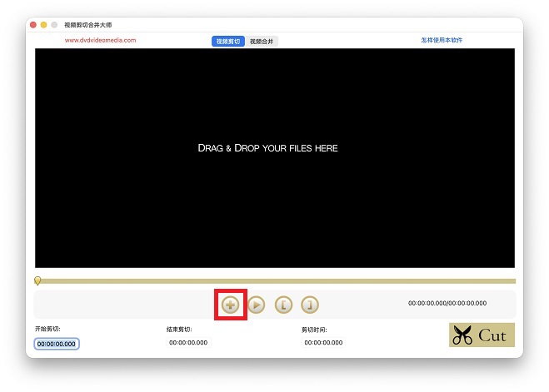Click the add file plus button

coord(230,305)
